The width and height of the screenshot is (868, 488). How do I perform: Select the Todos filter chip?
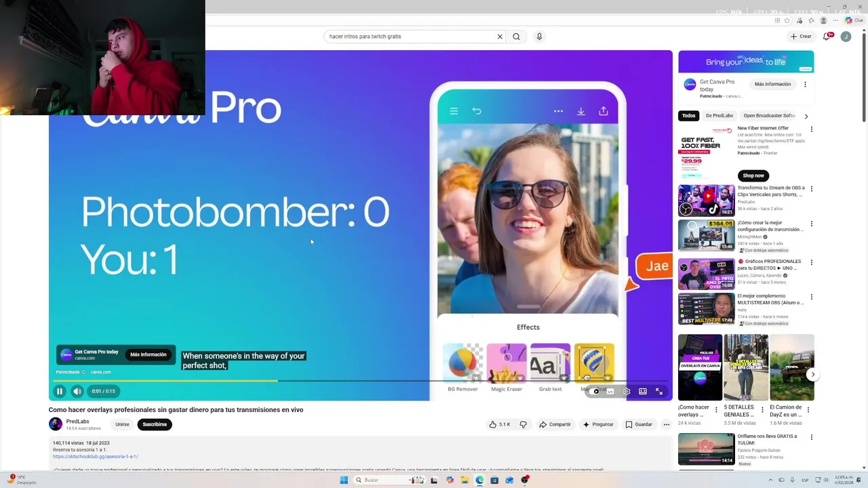pyautogui.click(x=689, y=116)
